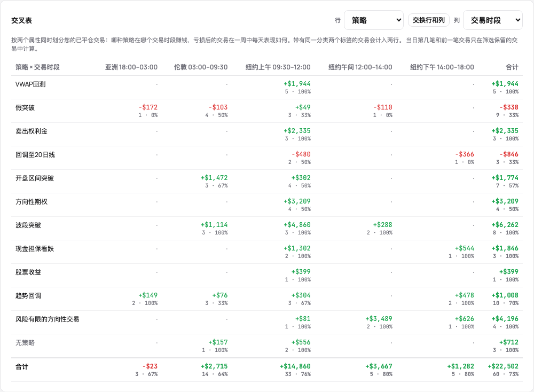Click the +$556 cell in 无策略 row
This screenshot has width=534, height=392.
pyautogui.click(x=301, y=342)
